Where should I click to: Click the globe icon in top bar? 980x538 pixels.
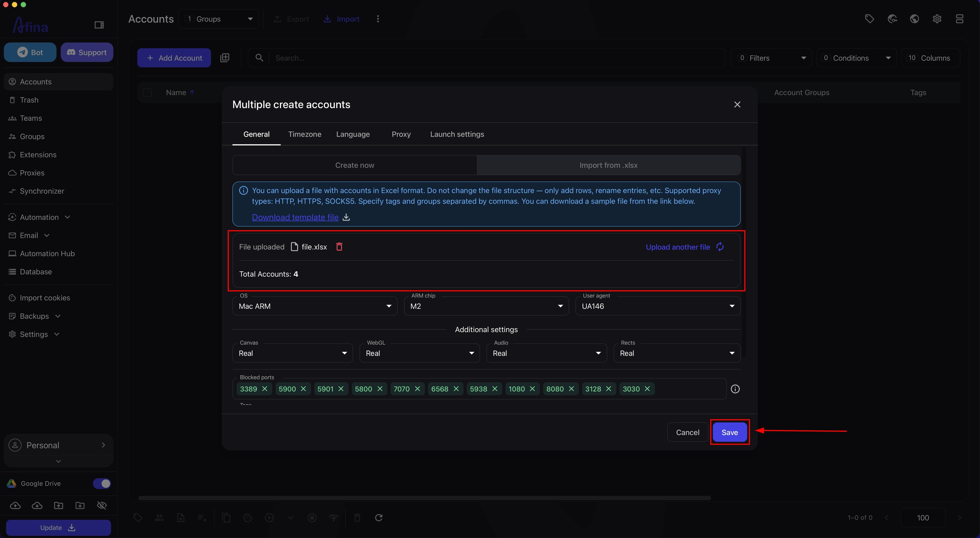[x=914, y=19]
